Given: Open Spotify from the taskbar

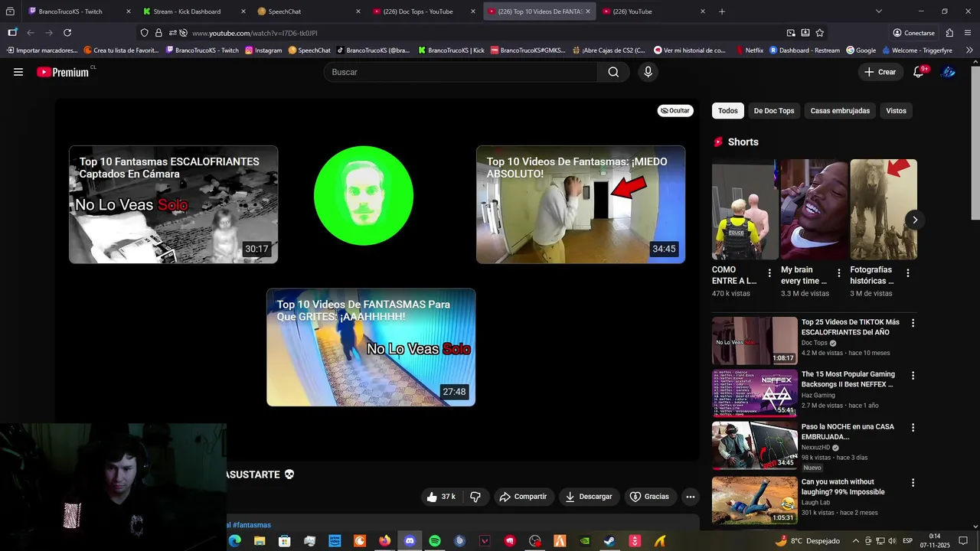Looking at the screenshot, I should 435,541.
